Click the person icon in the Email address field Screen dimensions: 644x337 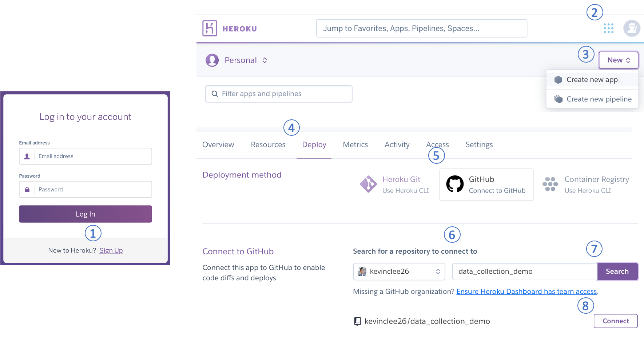(27, 156)
